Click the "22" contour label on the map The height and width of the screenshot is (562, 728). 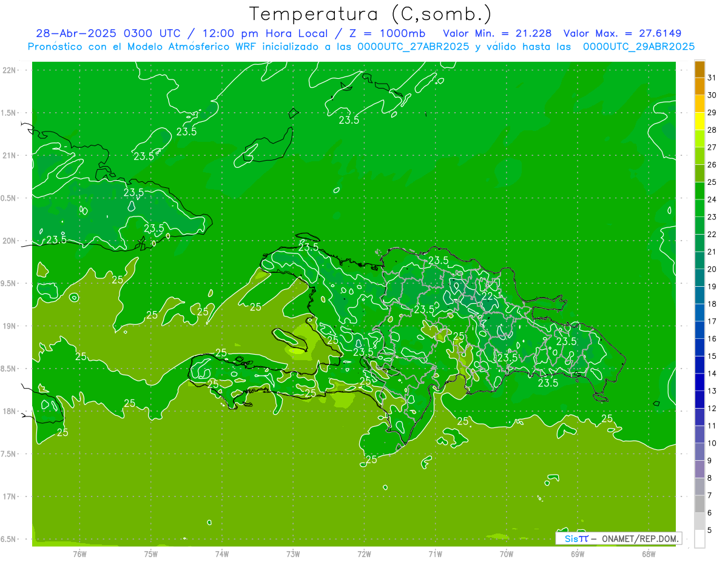pos(487,296)
